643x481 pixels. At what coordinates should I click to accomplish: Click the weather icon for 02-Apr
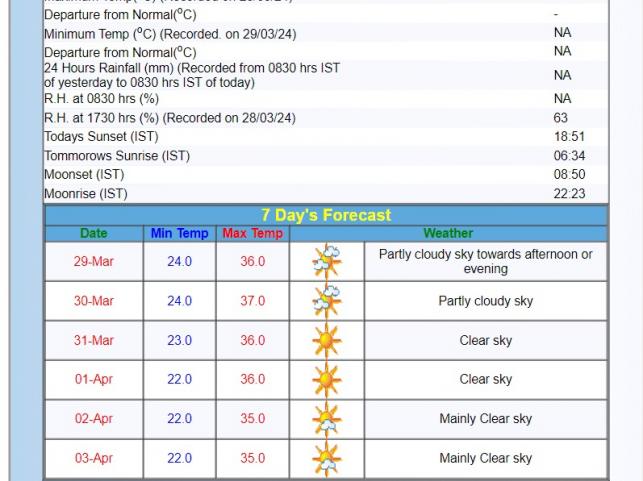click(326, 419)
